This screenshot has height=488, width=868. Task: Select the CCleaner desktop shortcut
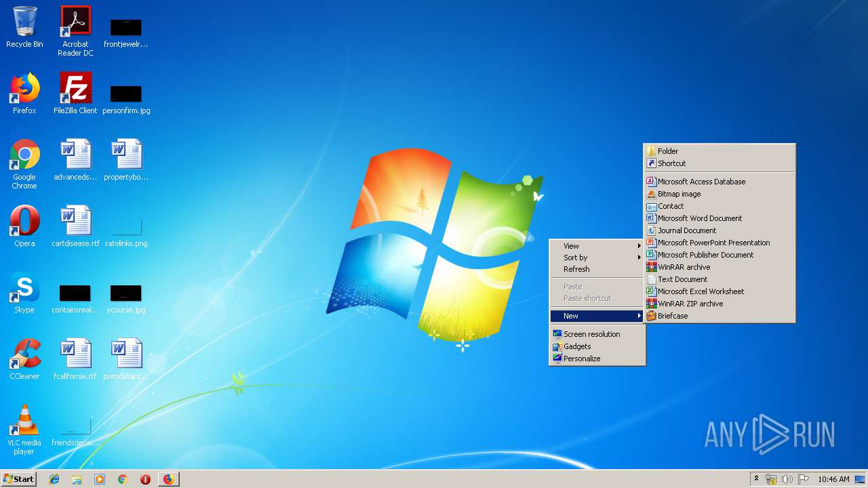[24, 359]
